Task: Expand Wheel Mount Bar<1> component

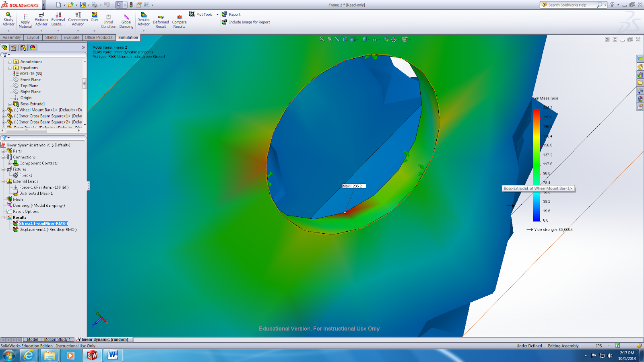Action: click(x=4, y=110)
